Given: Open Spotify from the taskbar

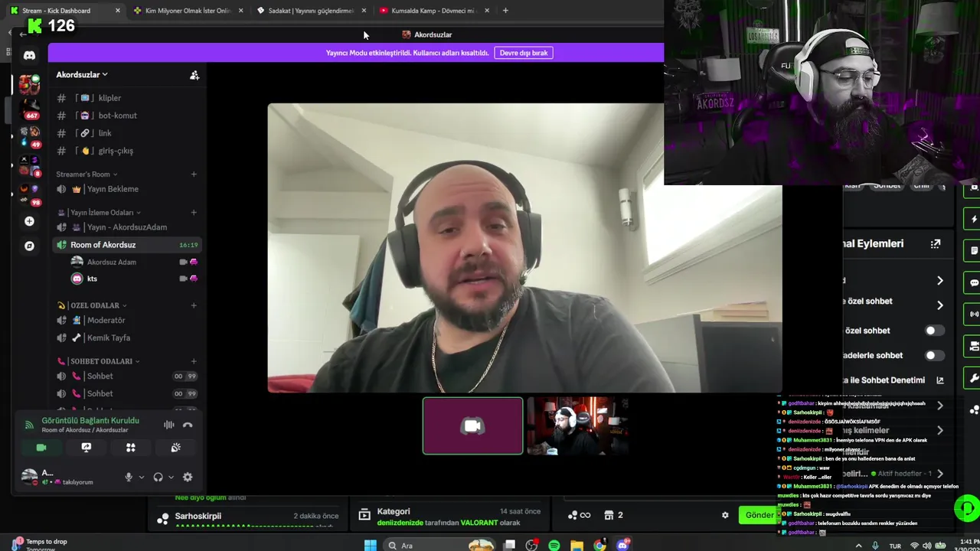Looking at the screenshot, I should (x=554, y=545).
